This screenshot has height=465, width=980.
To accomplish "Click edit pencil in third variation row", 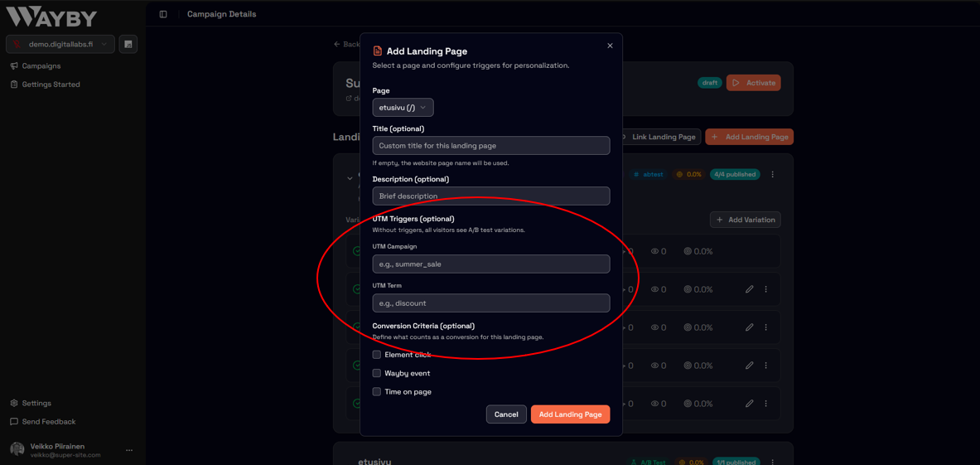I will (x=750, y=327).
